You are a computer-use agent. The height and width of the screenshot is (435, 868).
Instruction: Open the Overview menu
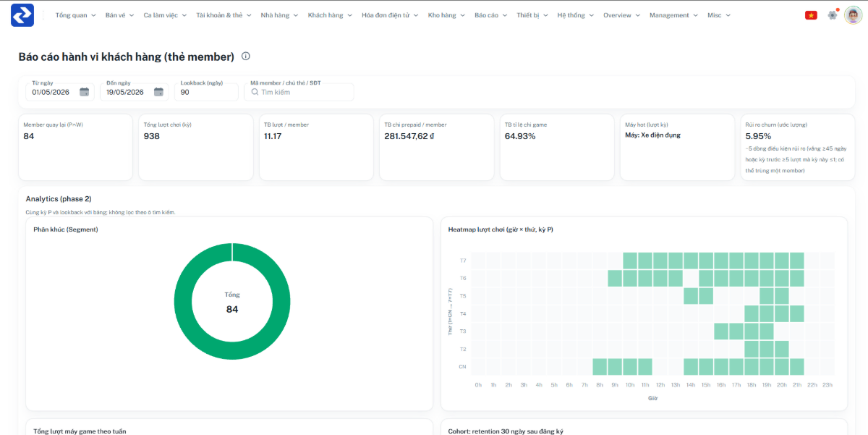pyautogui.click(x=622, y=15)
